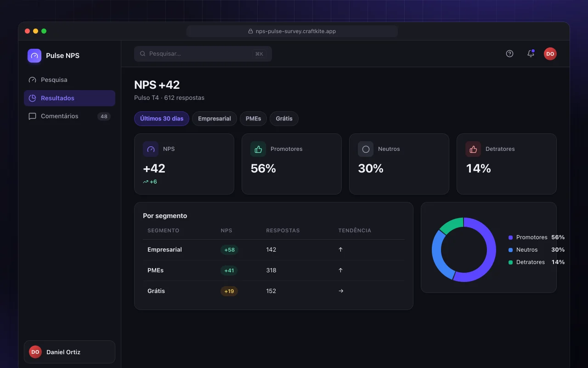This screenshot has width=588, height=368.
Task: Click the +6 trend indicator in NPS card
Action: tap(150, 182)
